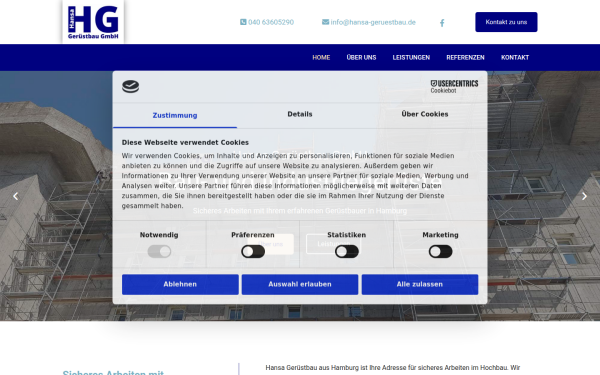Click the Hansa Gerüstbau GmbH logo
Screen dimensions: 600x375
point(93,21)
